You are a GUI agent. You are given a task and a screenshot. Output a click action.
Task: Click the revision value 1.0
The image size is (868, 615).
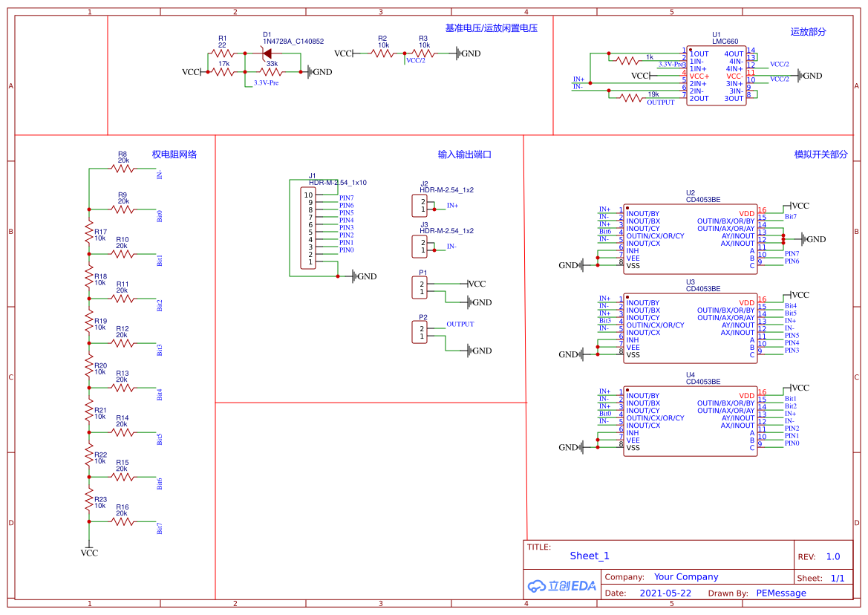(x=833, y=557)
